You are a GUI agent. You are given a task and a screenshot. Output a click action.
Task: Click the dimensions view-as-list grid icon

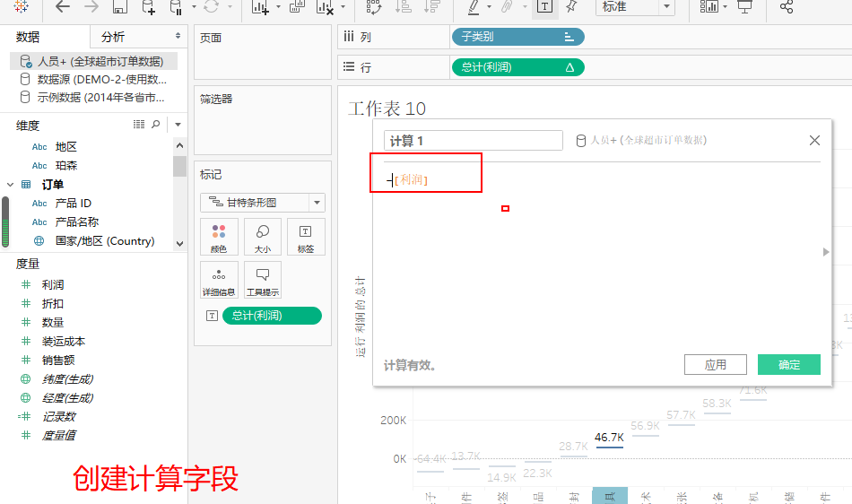(139, 125)
